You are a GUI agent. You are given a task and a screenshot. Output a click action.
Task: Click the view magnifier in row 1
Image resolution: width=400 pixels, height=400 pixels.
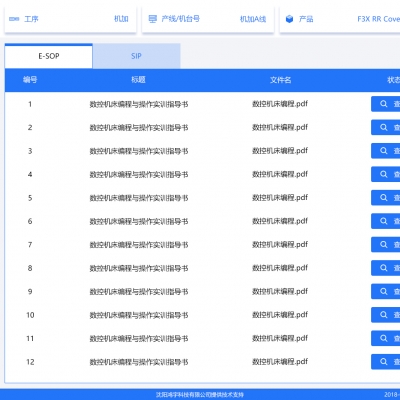click(x=384, y=104)
